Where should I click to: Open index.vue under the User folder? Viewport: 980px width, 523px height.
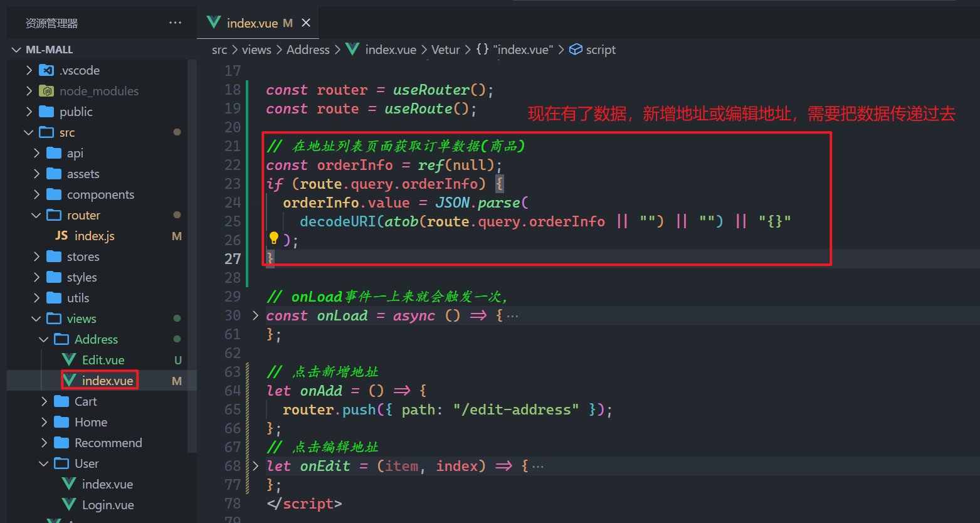(107, 484)
